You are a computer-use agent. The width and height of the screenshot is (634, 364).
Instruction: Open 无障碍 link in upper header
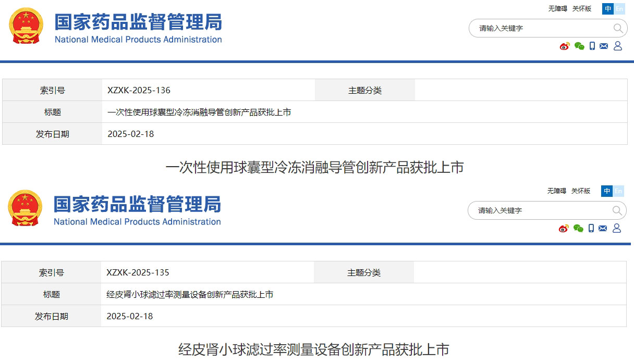pos(557,9)
